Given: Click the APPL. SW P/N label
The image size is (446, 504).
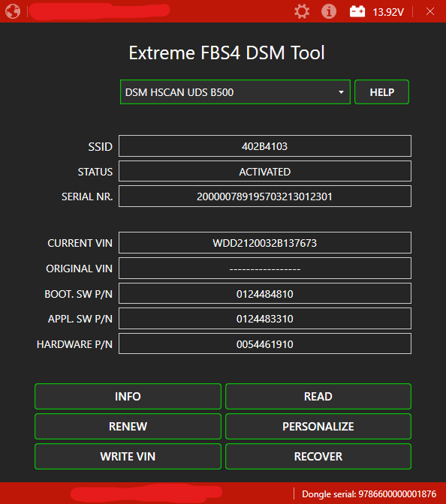Looking at the screenshot, I should click(x=80, y=319).
